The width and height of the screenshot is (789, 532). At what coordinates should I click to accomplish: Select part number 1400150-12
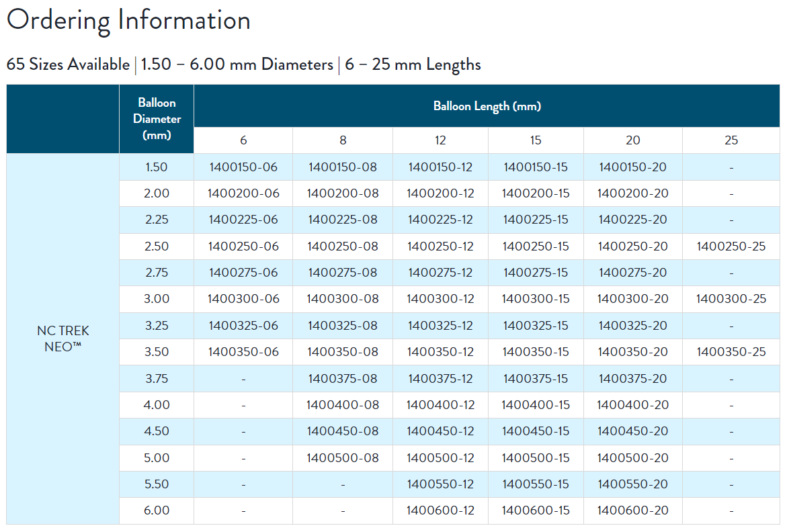(x=440, y=167)
